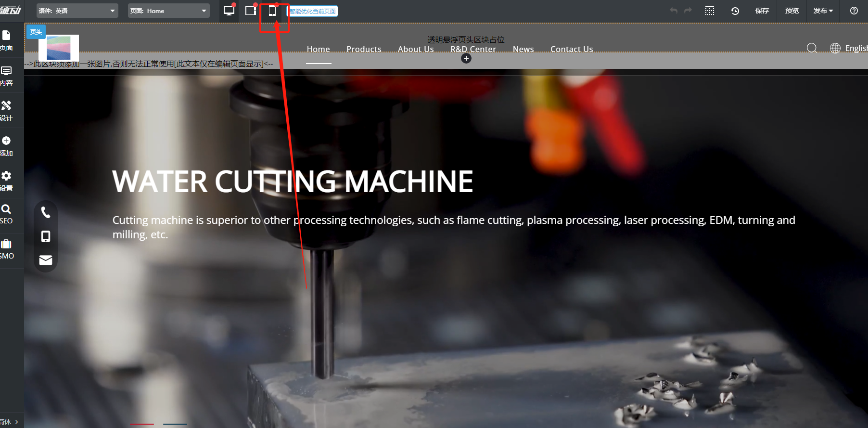Open the 语种 language dropdown

(77, 11)
